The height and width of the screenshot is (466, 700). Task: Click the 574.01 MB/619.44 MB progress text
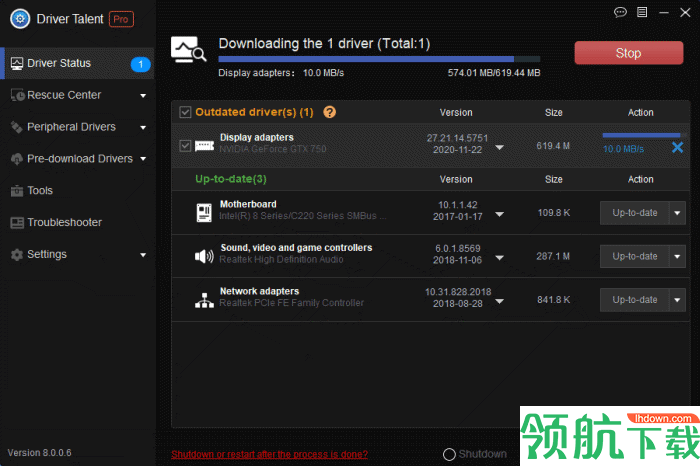[494, 73]
